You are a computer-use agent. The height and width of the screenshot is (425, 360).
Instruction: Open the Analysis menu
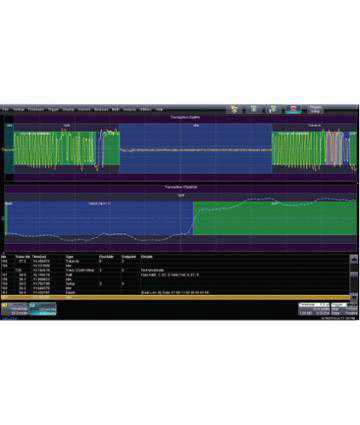130,110
